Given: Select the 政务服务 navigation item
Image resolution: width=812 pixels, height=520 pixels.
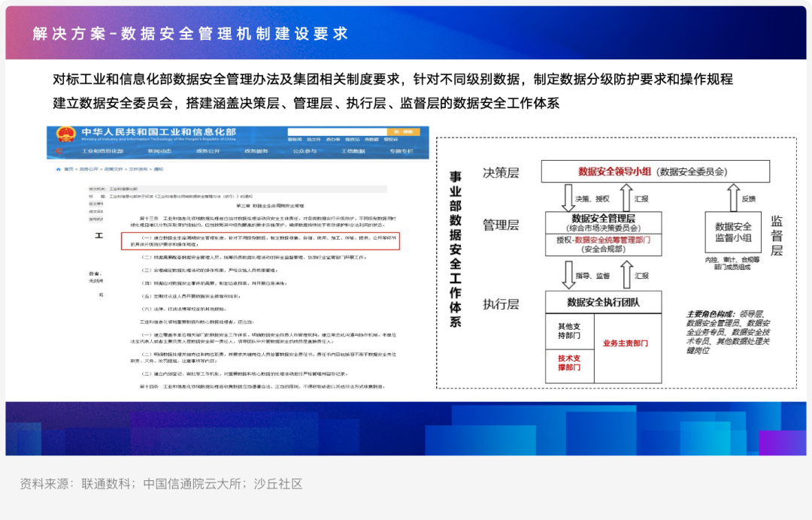Looking at the screenshot, I should click(256, 152).
